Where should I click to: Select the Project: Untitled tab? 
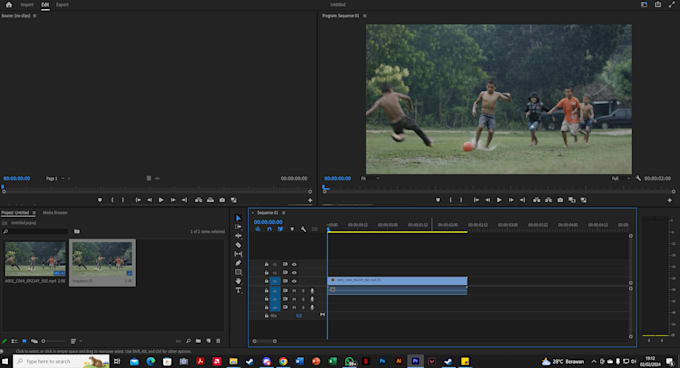click(15, 213)
